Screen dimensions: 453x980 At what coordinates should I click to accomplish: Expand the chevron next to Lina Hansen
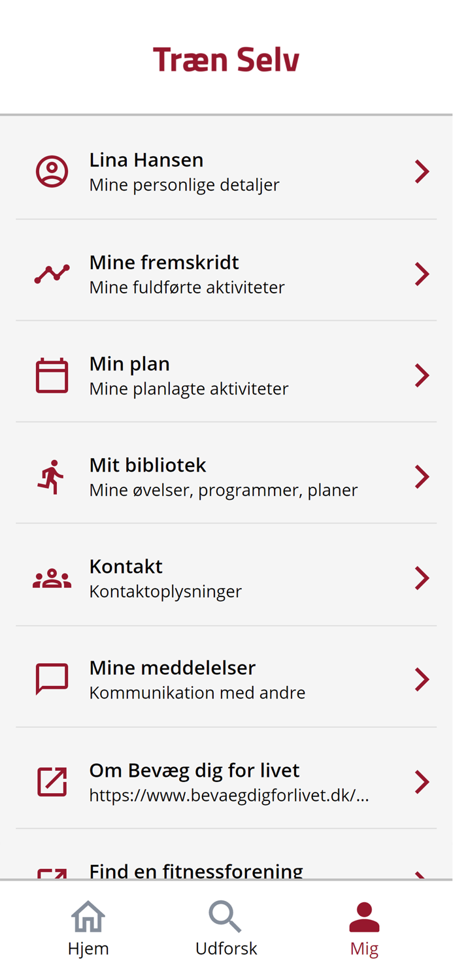[423, 171]
